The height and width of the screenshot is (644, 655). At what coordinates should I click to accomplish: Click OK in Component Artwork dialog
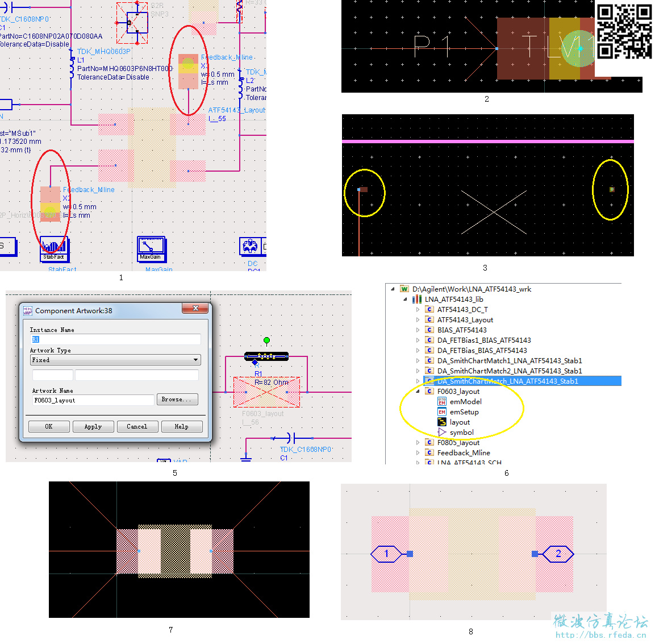pyautogui.click(x=49, y=426)
